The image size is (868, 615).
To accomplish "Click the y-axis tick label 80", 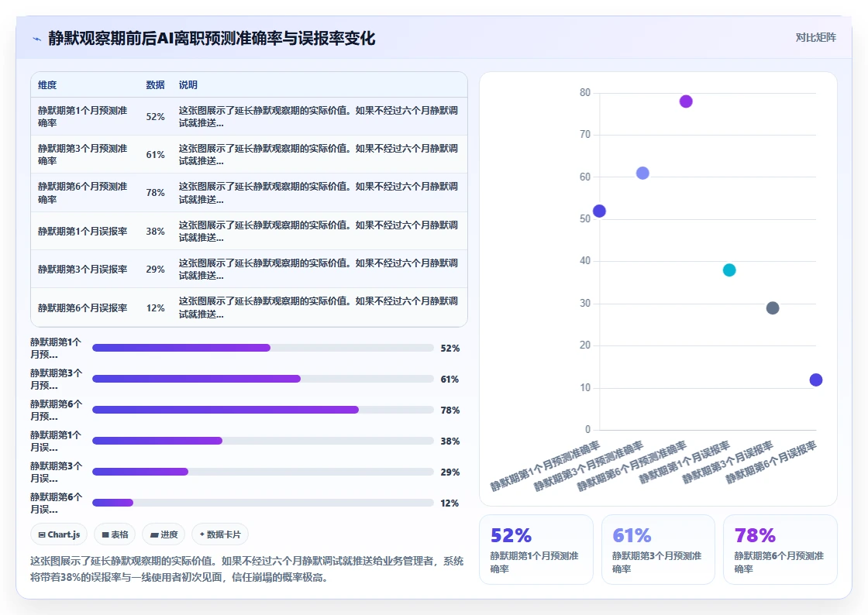I will 585,92.
